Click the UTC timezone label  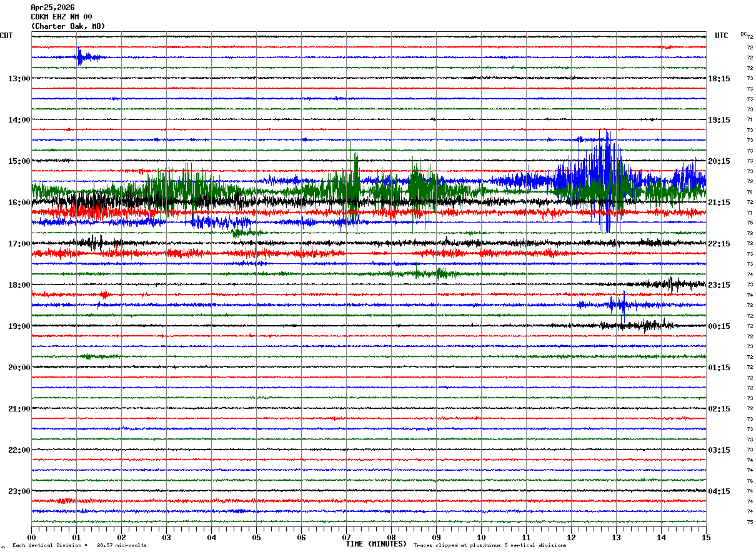point(722,36)
